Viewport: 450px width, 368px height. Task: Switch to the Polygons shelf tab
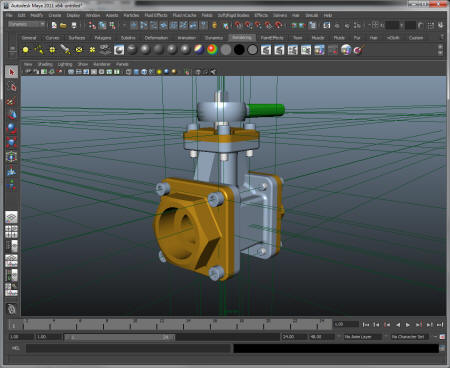tap(103, 38)
